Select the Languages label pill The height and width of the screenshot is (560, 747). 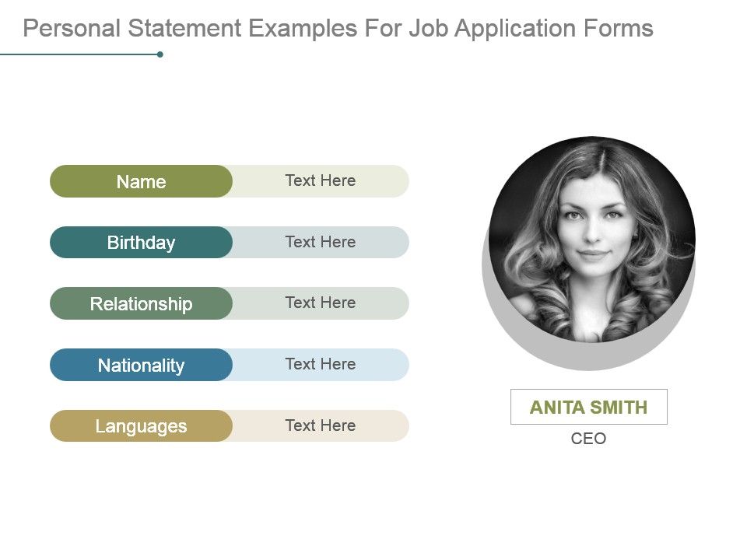tap(141, 425)
